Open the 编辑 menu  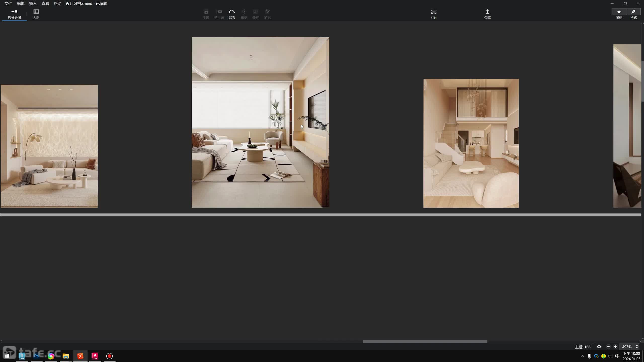21,4
